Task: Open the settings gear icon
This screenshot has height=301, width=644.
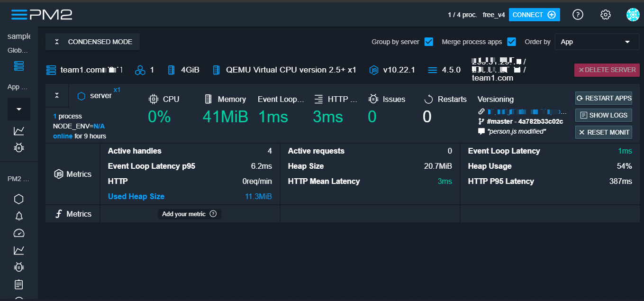Action: (x=605, y=15)
